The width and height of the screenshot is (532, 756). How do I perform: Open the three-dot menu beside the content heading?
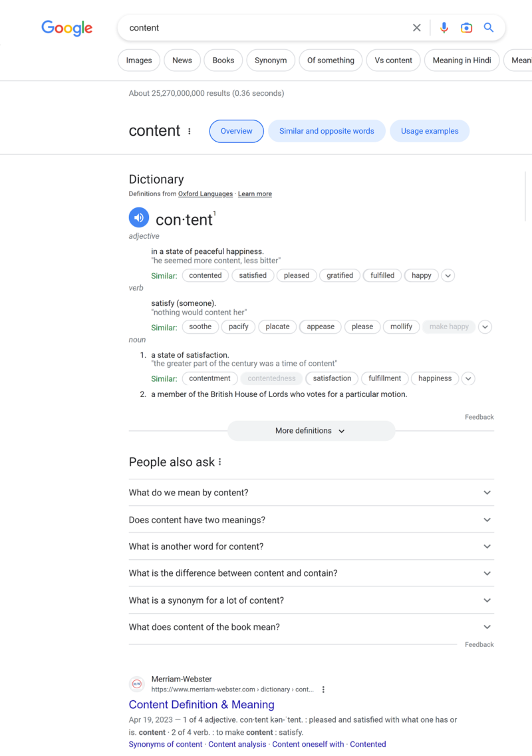pyautogui.click(x=190, y=131)
